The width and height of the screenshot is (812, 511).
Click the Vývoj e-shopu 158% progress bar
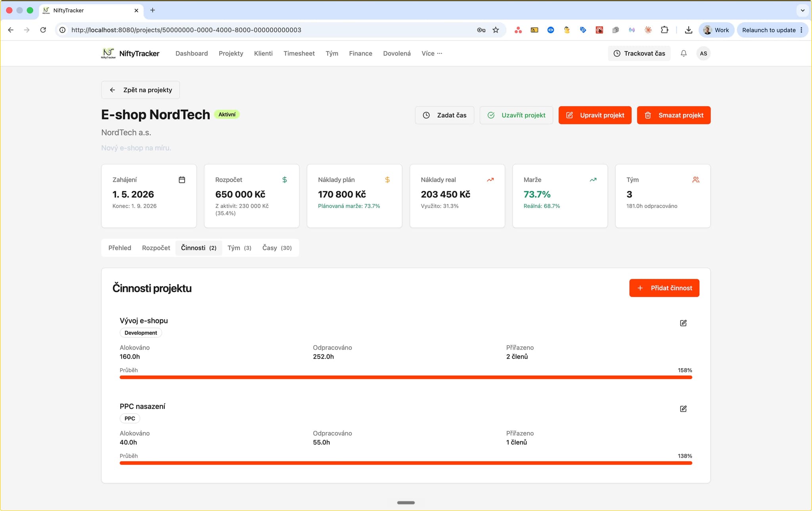pyautogui.click(x=406, y=377)
